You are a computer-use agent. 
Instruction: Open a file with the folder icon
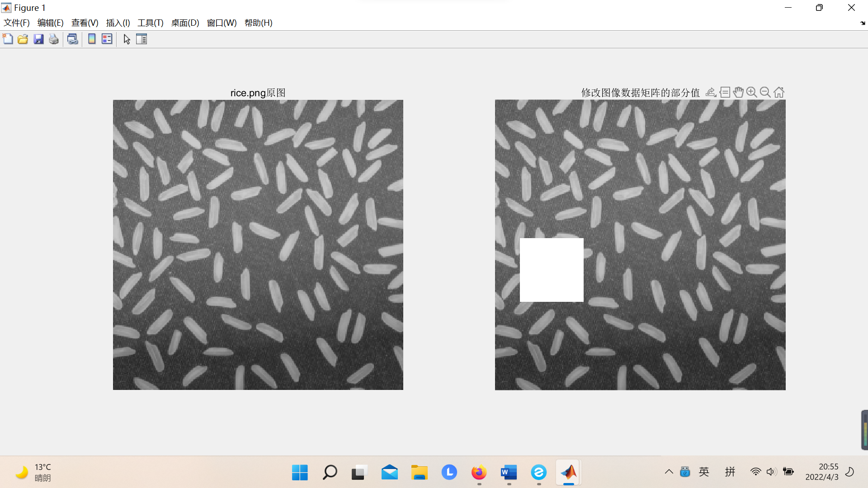pyautogui.click(x=23, y=39)
